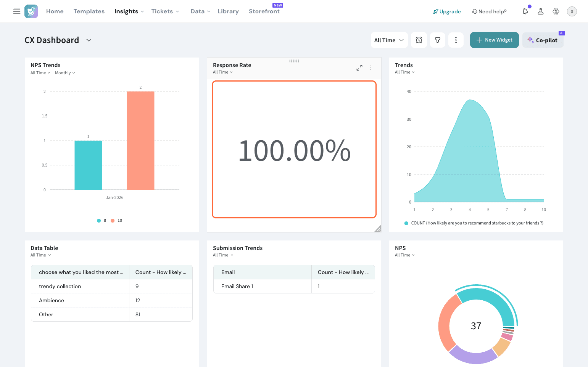
Task: Open the lab flask icon
Action: point(541,11)
